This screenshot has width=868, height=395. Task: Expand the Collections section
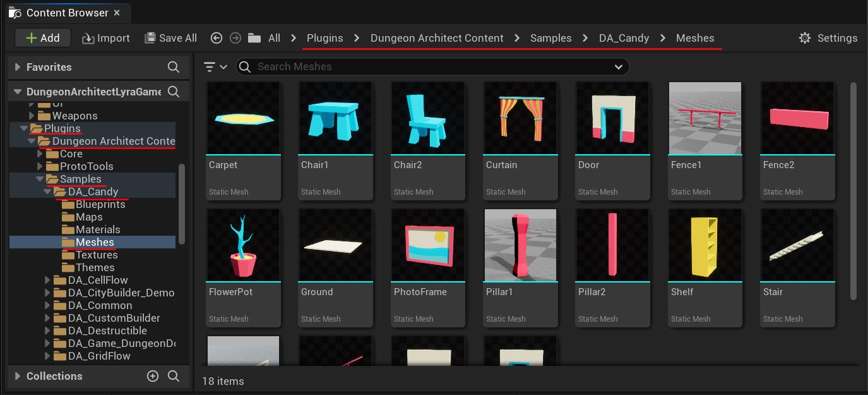(17, 376)
